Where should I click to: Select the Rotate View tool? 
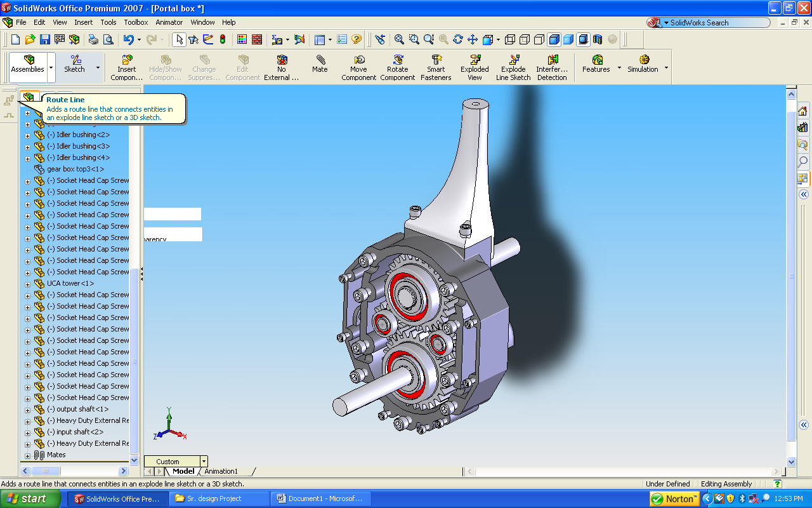(x=457, y=39)
